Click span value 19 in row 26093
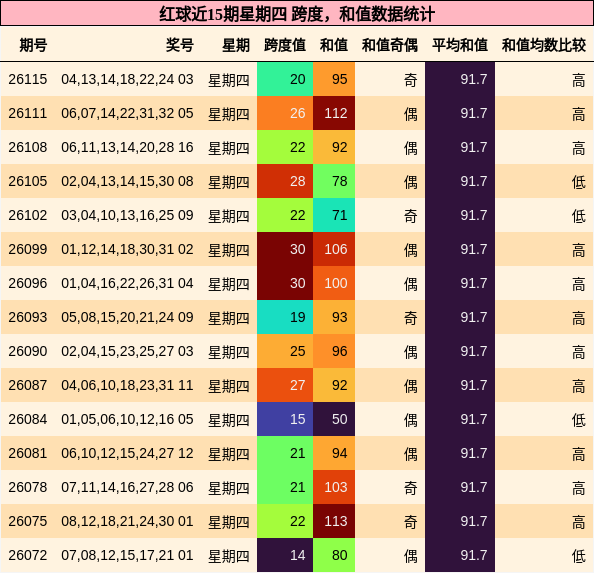594x573 pixels. 285,317
